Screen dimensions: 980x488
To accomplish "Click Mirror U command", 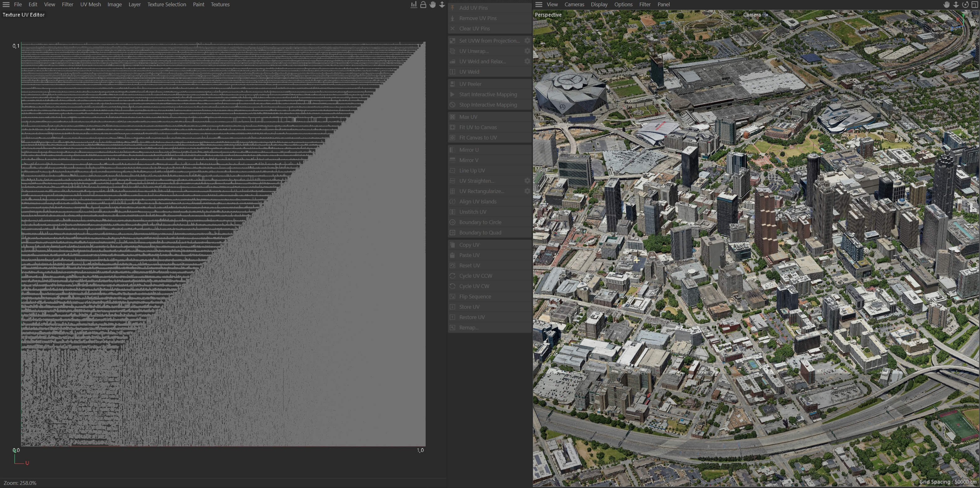I will pos(490,150).
